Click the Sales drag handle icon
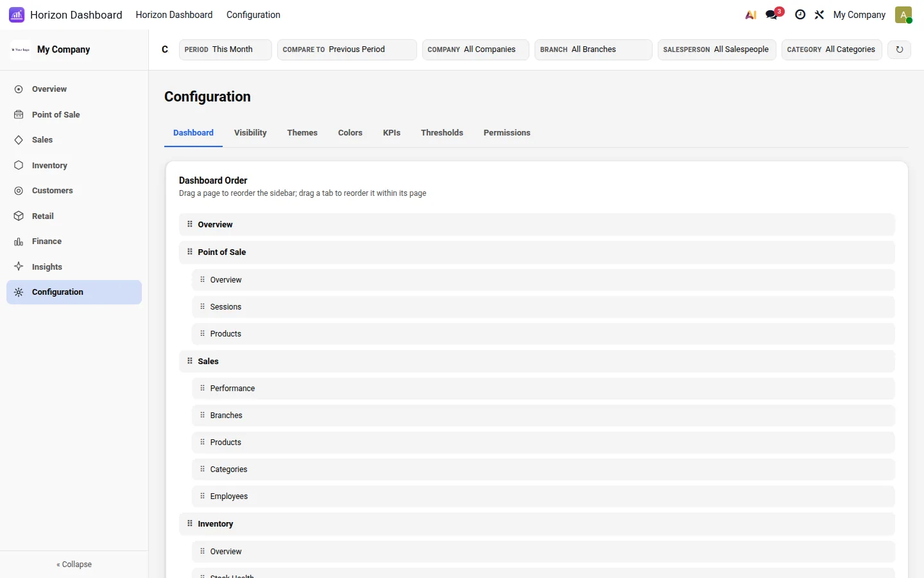The width and height of the screenshot is (924, 578). click(x=190, y=361)
